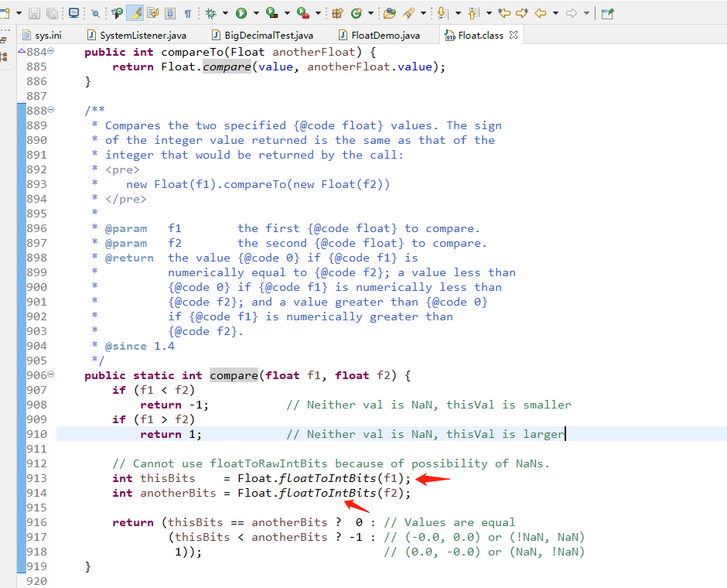Image resolution: width=727 pixels, height=588 pixels.
Task: Close the Float.class editor tab
Action: pos(514,35)
